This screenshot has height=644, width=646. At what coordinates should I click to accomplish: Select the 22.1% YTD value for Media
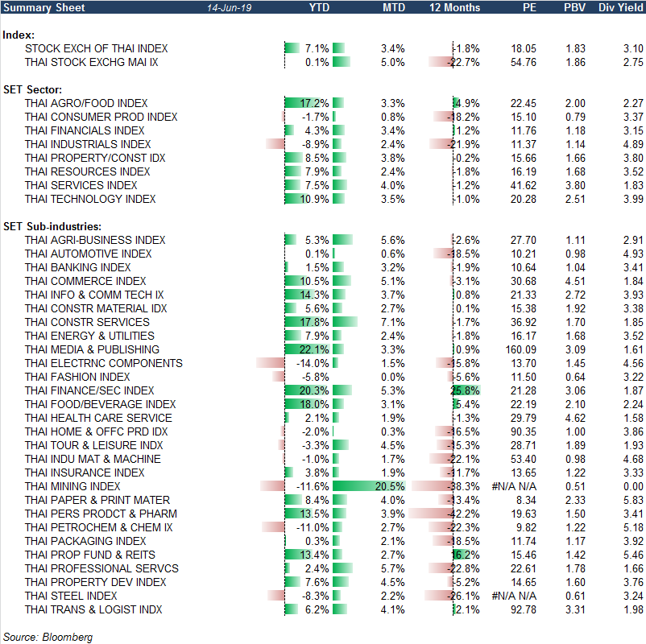(x=314, y=349)
